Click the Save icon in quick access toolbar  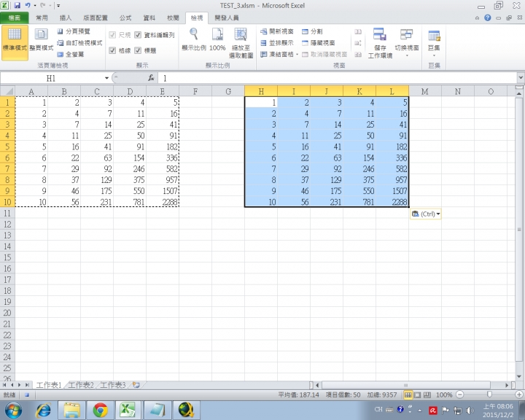click(x=17, y=5)
